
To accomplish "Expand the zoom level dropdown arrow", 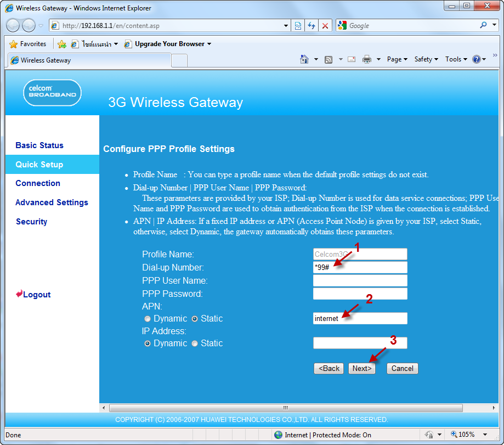I will click(x=485, y=435).
